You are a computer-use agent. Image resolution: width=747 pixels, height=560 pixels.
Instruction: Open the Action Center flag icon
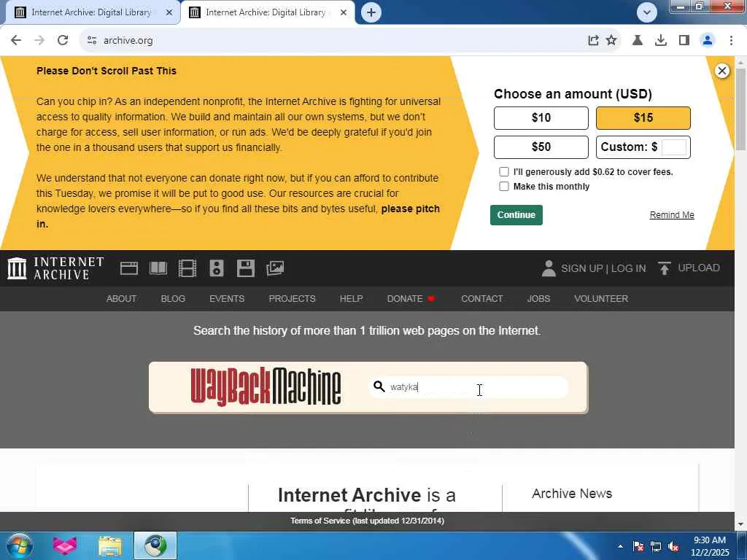(638, 547)
